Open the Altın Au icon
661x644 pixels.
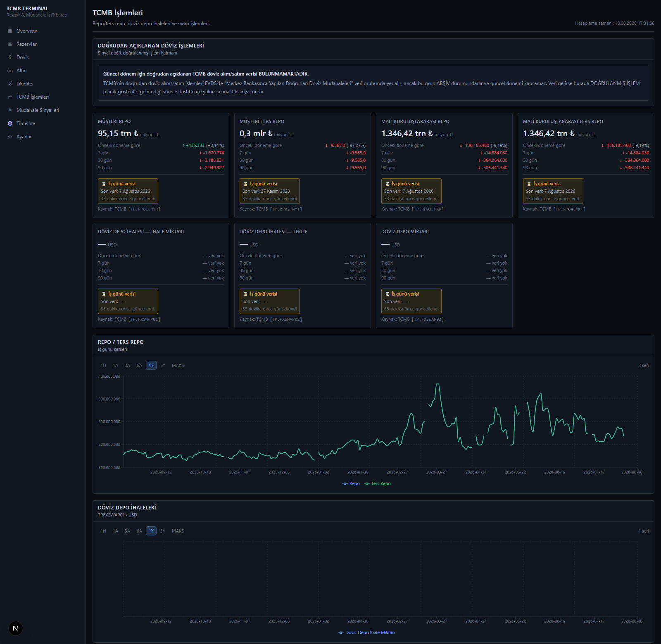(x=10, y=71)
